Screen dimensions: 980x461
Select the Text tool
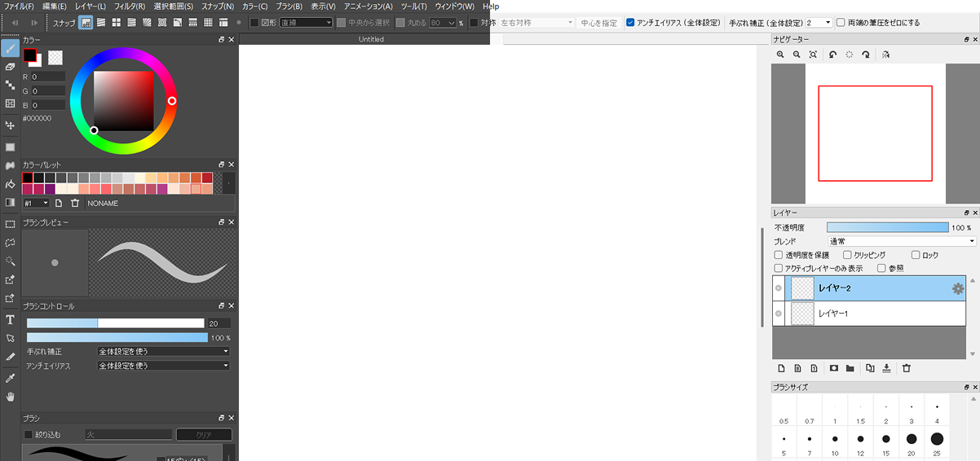click(x=10, y=319)
